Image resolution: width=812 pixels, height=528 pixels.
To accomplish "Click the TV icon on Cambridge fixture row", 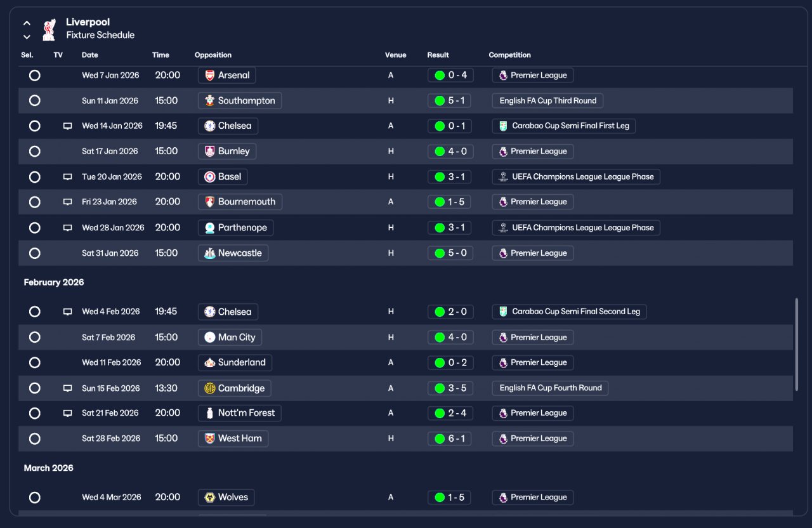I will 67,388.
